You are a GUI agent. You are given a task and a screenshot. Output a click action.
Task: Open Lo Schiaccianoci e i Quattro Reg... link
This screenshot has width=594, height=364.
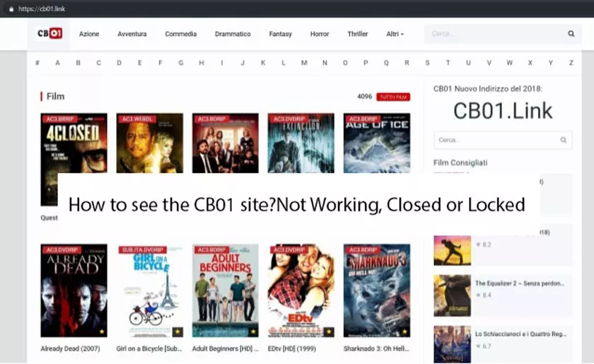click(x=521, y=334)
